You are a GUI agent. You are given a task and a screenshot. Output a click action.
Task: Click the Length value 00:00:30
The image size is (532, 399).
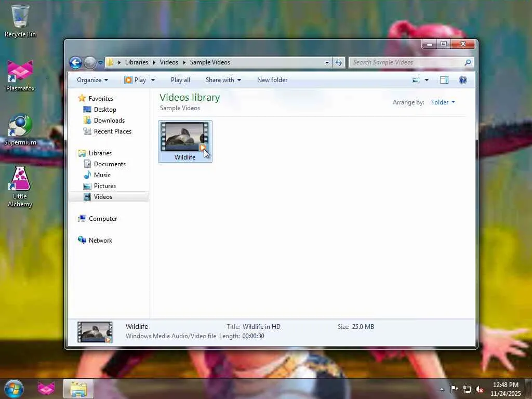tap(253, 336)
